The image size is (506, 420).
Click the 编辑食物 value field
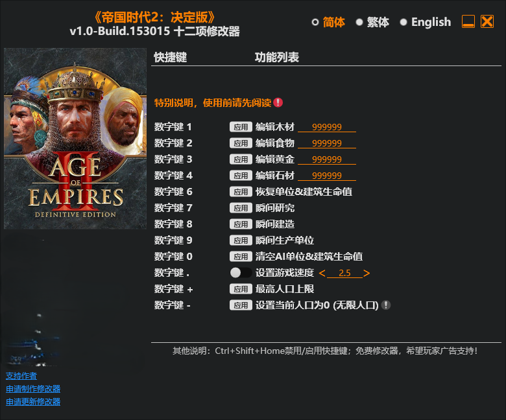click(x=326, y=143)
